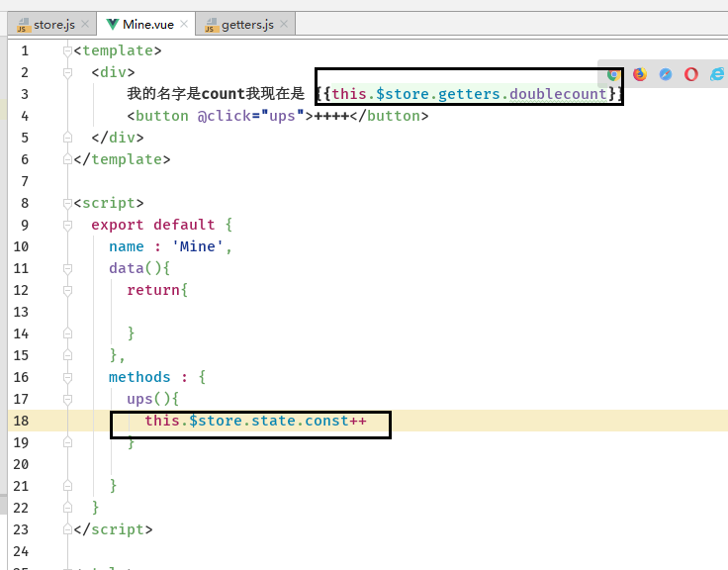This screenshot has width=728, height=570.
Task: Open preview in Internet Explorer icon
Action: coord(717,74)
